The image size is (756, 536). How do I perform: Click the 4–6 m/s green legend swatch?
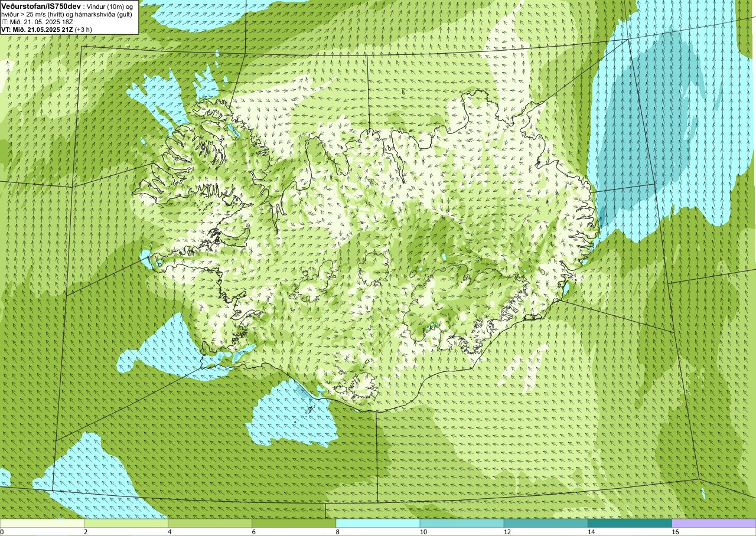coord(210,523)
